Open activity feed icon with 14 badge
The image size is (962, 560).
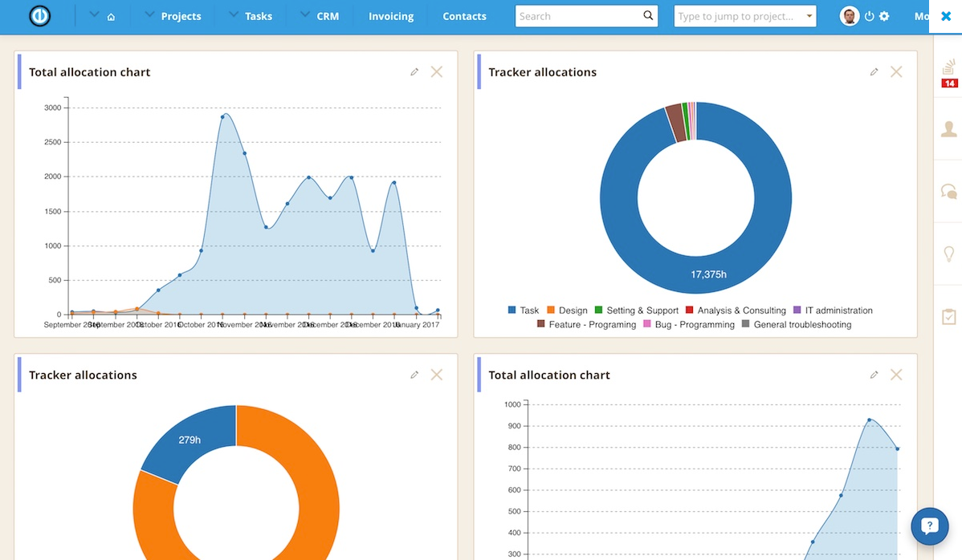949,74
